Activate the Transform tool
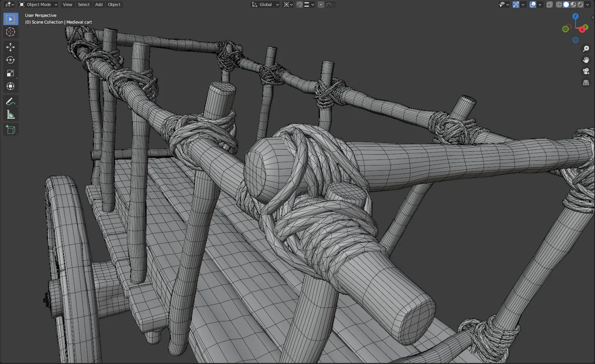 (x=10, y=86)
